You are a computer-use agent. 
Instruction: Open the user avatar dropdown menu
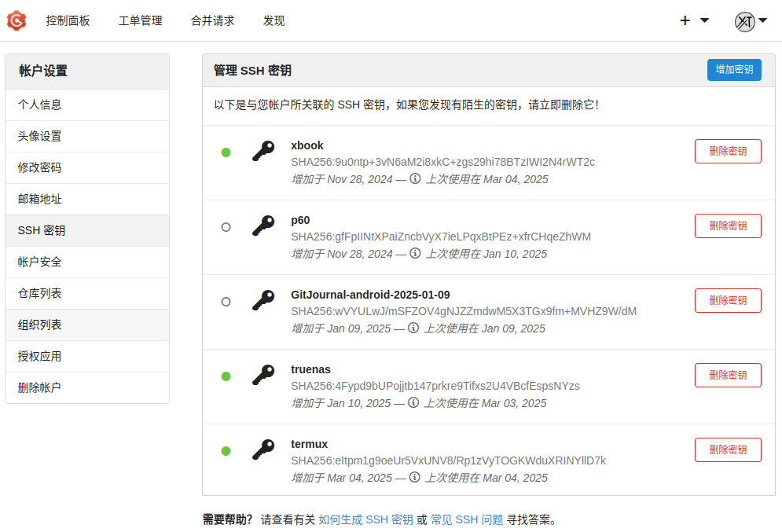(x=751, y=21)
